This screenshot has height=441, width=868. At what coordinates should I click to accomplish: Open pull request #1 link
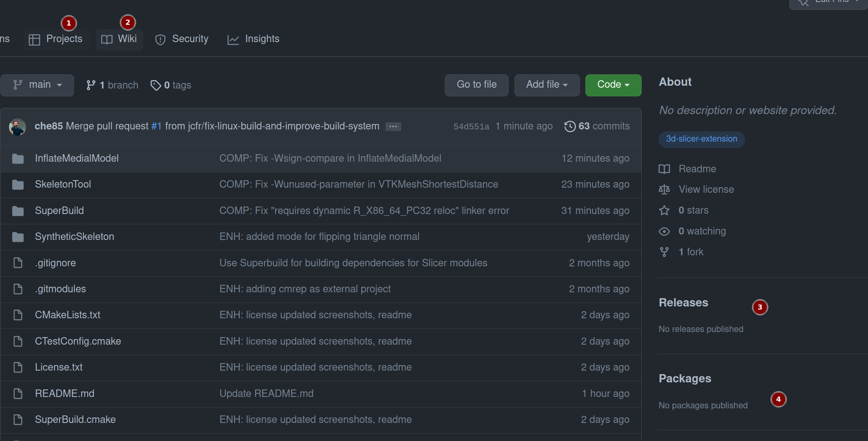click(x=156, y=126)
